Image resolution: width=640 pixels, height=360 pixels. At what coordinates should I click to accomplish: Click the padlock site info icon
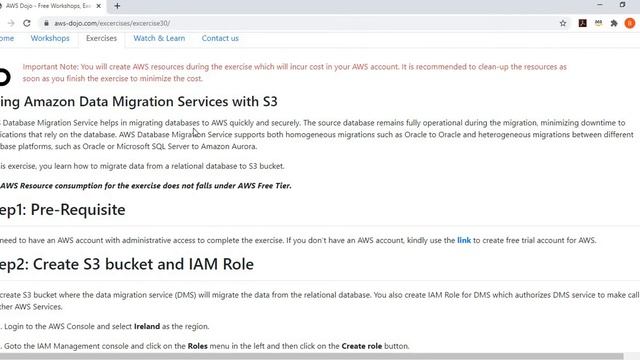pyautogui.click(x=47, y=23)
